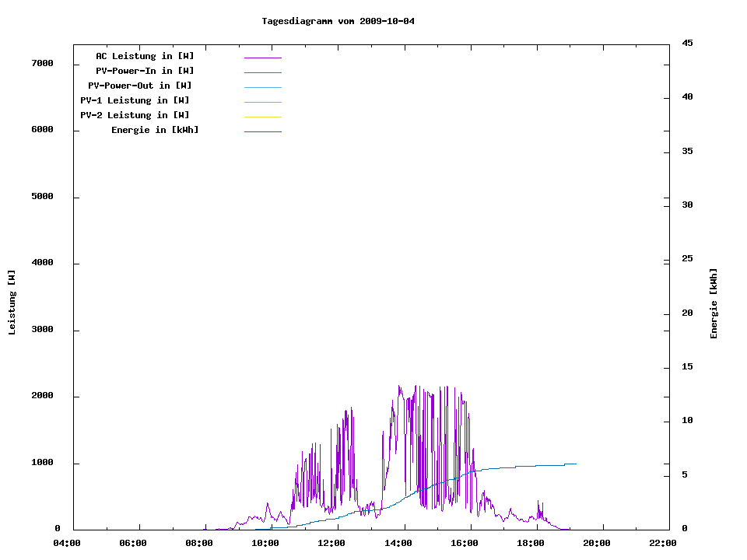Select the 22:00 time axis label
This screenshot has height=560, width=747.
(x=663, y=544)
